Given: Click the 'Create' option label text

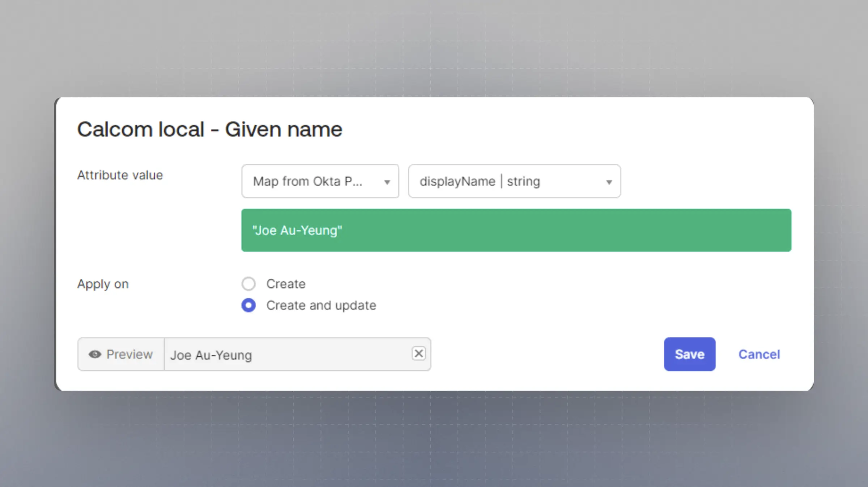Looking at the screenshot, I should tap(286, 284).
